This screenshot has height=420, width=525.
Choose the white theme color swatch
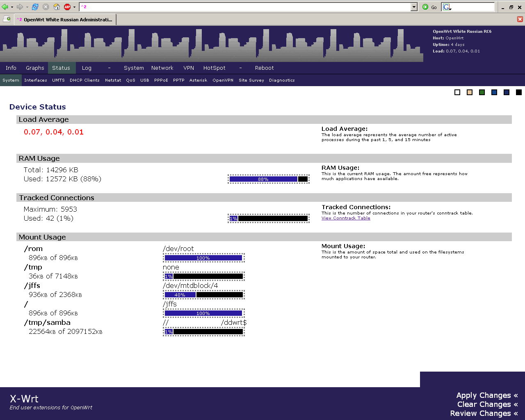457,92
